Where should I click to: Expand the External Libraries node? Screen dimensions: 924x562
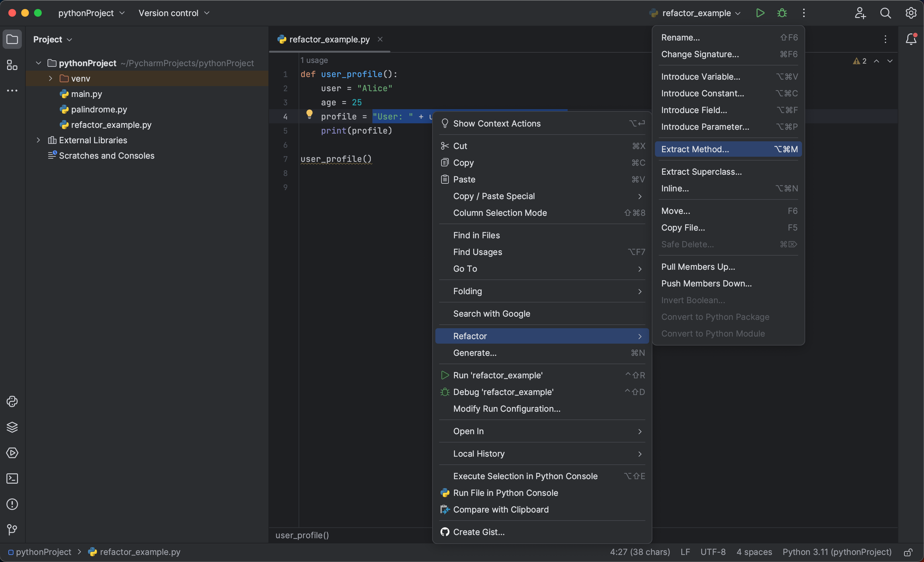pyautogui.click(x=38, y=140)
